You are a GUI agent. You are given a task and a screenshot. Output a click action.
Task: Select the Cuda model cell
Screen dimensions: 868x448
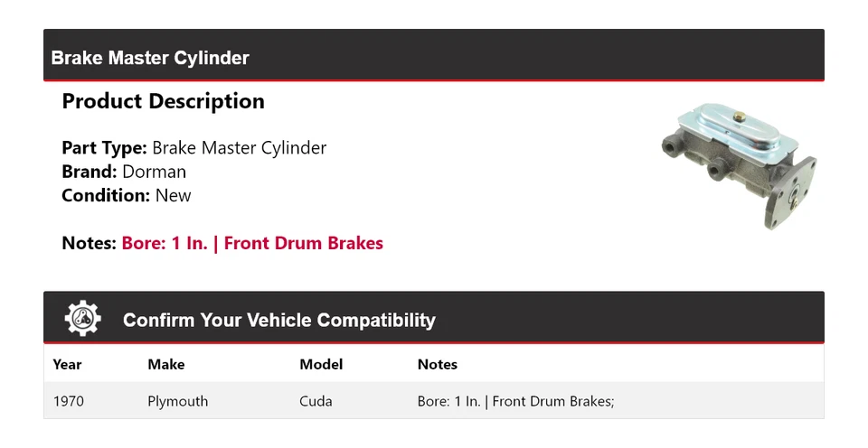click(x=316, y=401)
